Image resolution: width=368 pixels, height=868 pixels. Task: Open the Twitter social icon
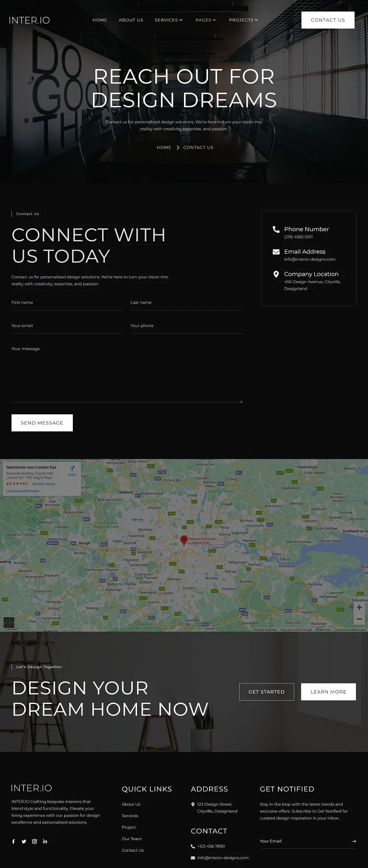24,841
